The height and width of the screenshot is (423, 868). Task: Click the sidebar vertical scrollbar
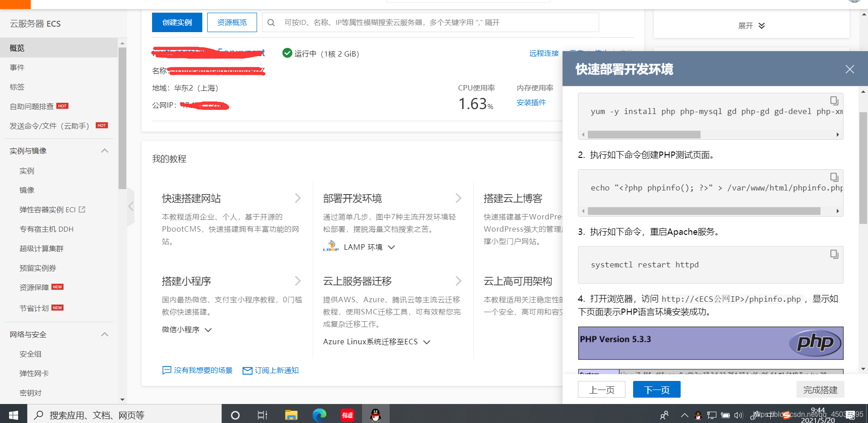[x=122, y=118]
